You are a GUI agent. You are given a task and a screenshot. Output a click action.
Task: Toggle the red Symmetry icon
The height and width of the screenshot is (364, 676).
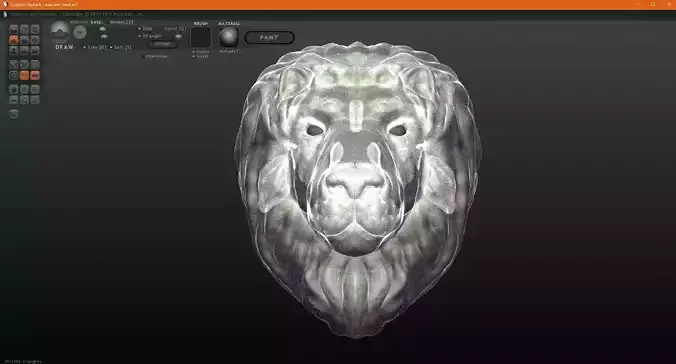pyautogui.click(x=35, y=75)
